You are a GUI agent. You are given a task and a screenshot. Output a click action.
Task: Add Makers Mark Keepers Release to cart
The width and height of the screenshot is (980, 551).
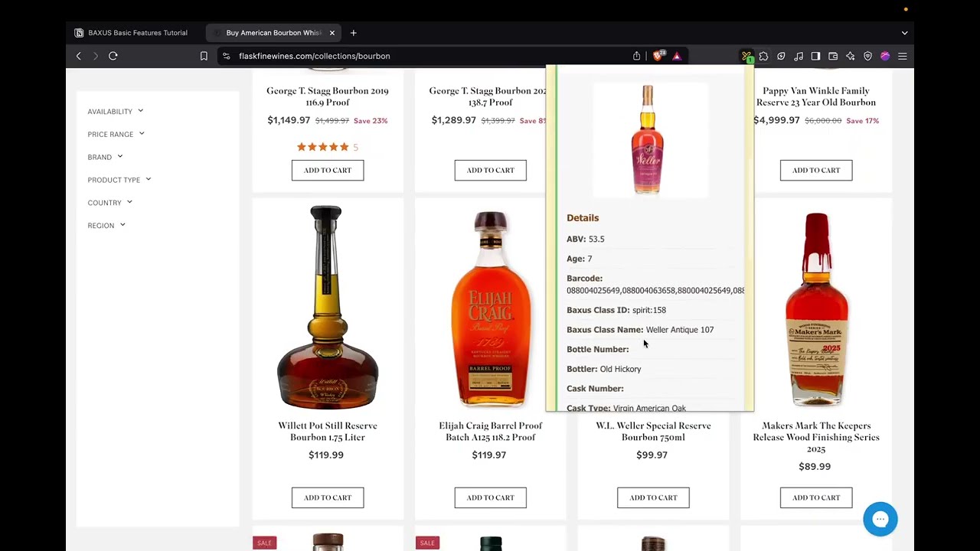coord(816,497)
